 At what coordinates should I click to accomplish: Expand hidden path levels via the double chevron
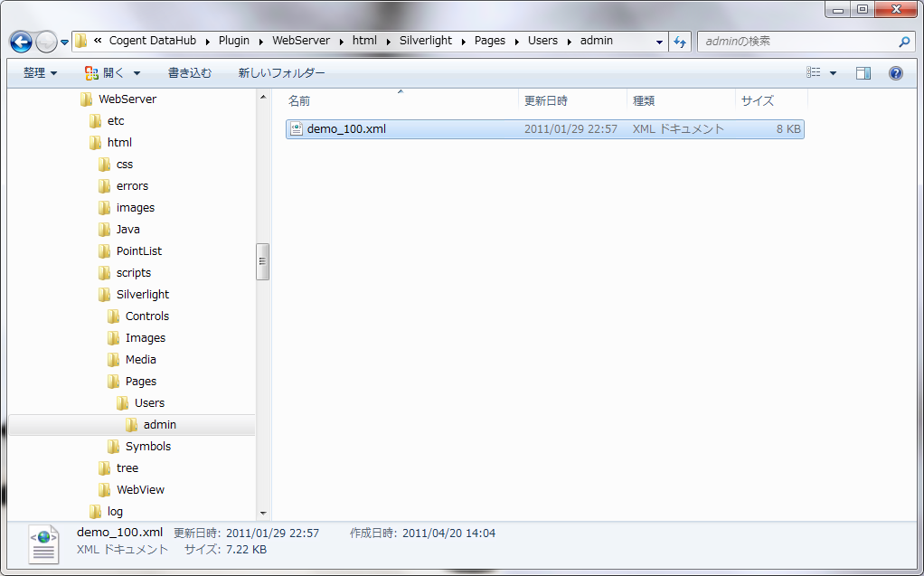(x=98, y=41)
